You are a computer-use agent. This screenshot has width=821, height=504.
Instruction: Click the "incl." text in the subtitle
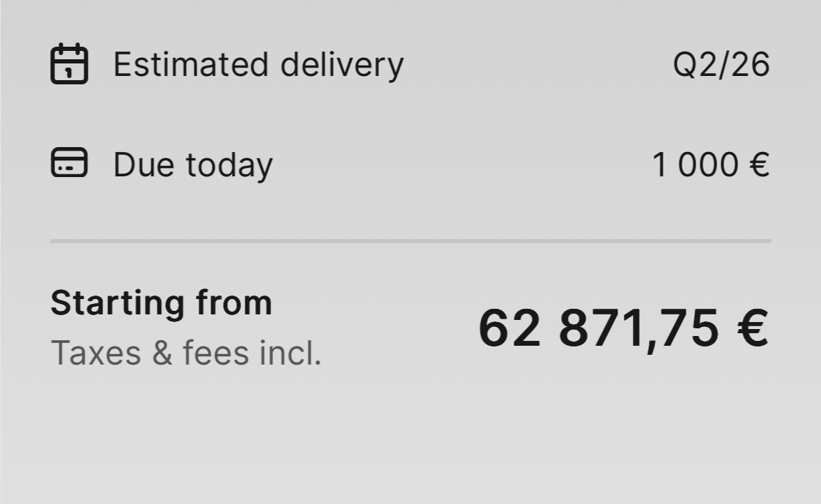click(x=290, y=353)
